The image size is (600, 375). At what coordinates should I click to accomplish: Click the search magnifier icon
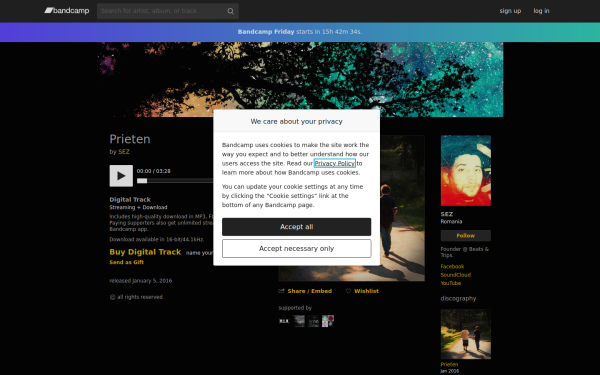pos(230,11)
